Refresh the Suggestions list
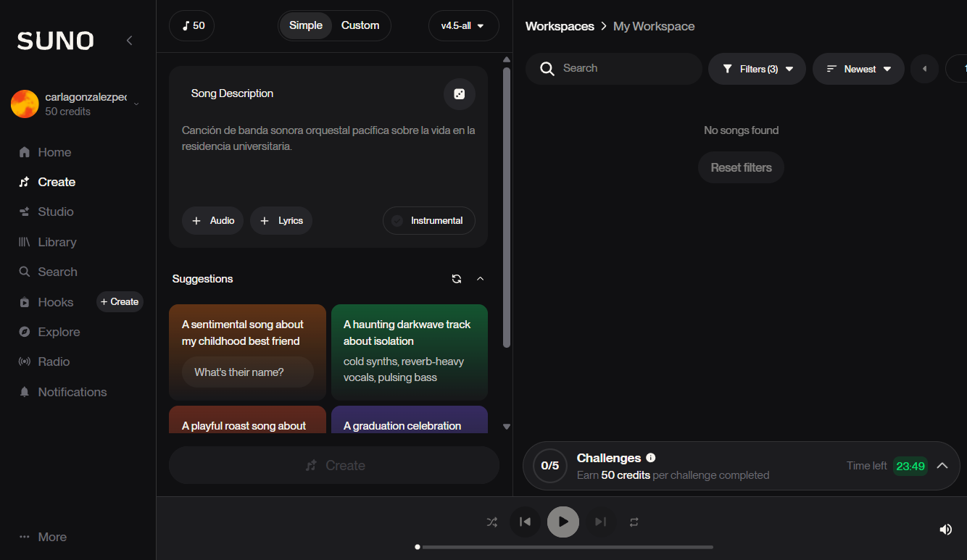 pos(457,279)
